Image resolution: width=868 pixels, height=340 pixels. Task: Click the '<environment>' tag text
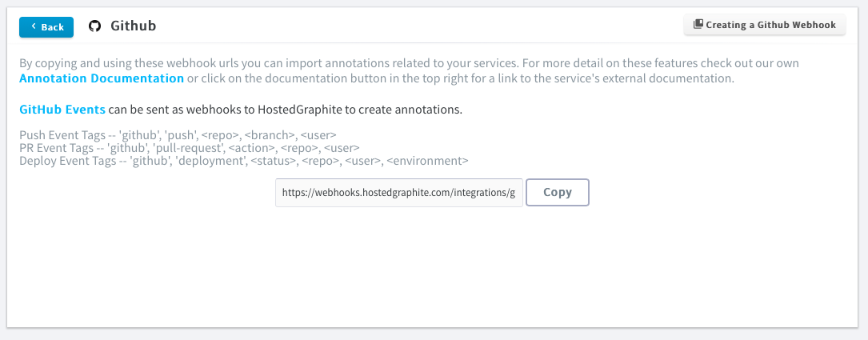[426, 161]
